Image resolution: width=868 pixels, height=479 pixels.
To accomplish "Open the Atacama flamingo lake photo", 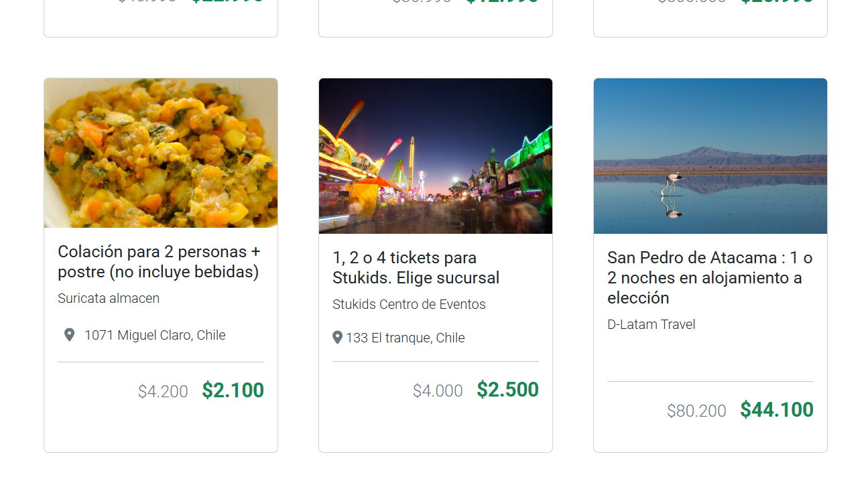I will pyautogui.click(x=710, y=156).
